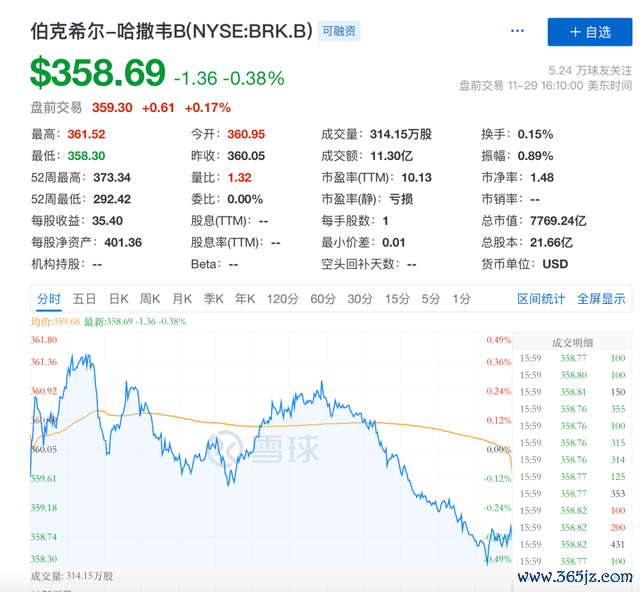Click the 可融资 badge
640x592 pixels.
click(x=339, y=31)
